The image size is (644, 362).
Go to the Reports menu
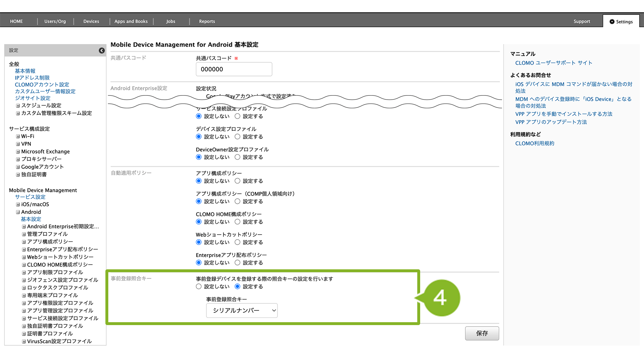pyautogui.click(x=207, y=22)
